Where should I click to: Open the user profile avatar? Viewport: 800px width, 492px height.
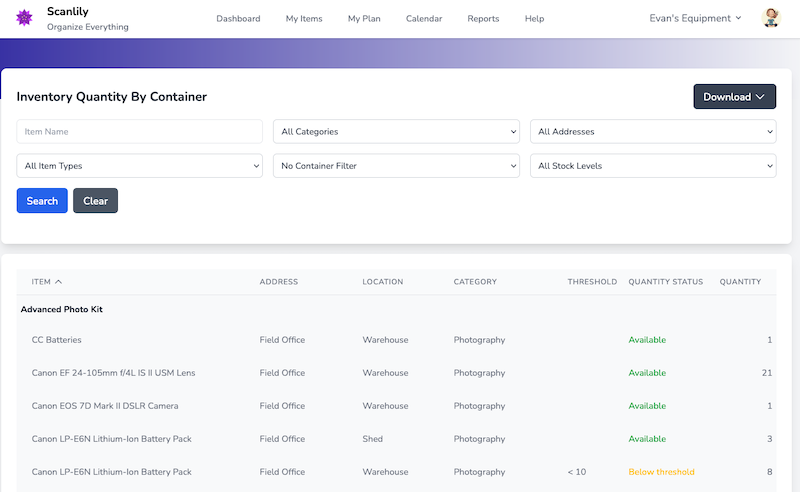771,18
